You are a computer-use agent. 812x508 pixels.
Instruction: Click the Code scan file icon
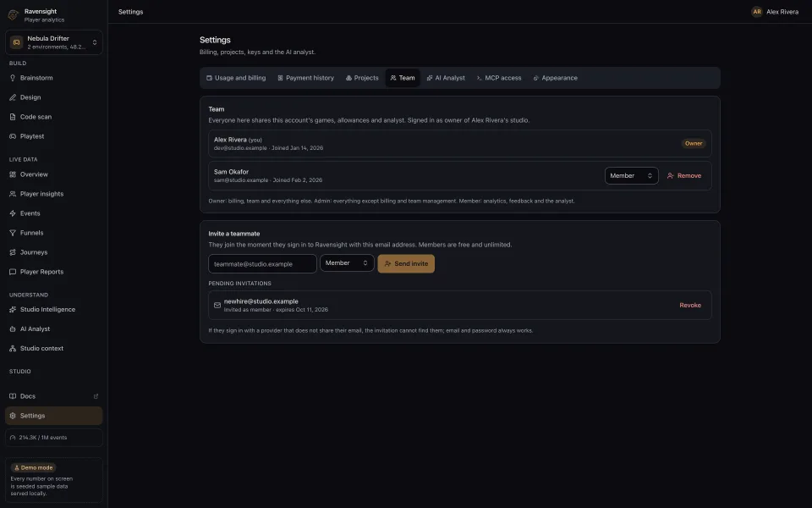point(13,117)
